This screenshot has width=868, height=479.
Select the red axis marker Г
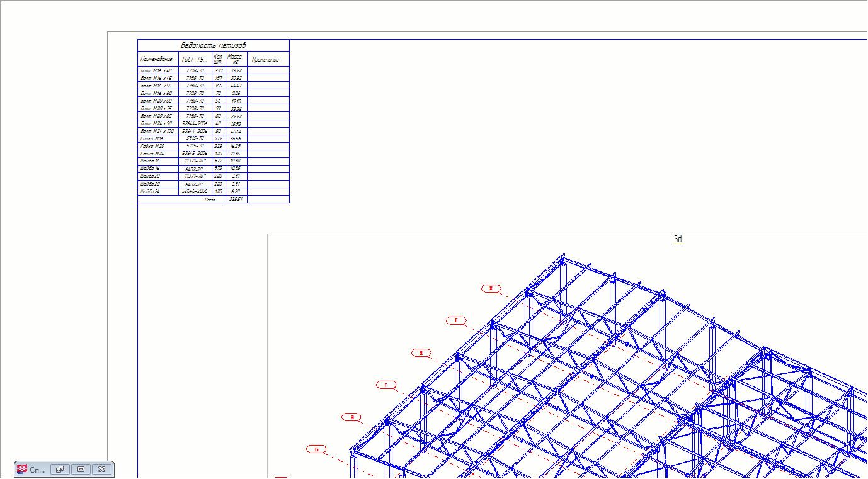386,385
